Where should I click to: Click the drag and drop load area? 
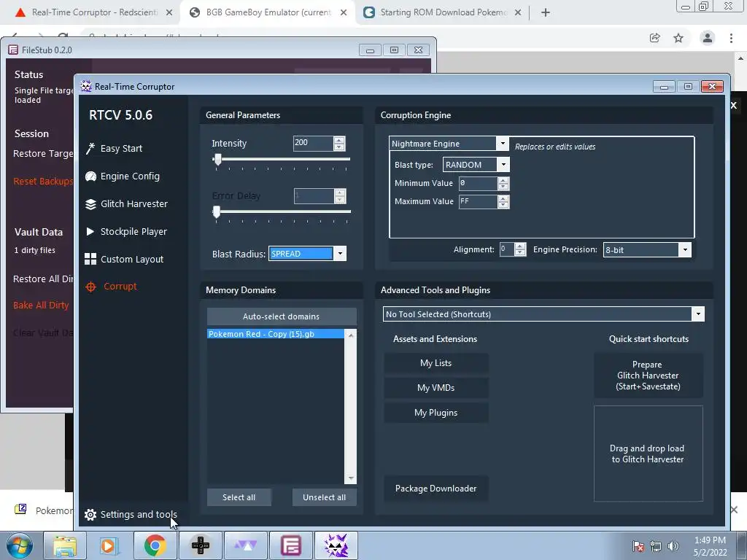point(648,454)
